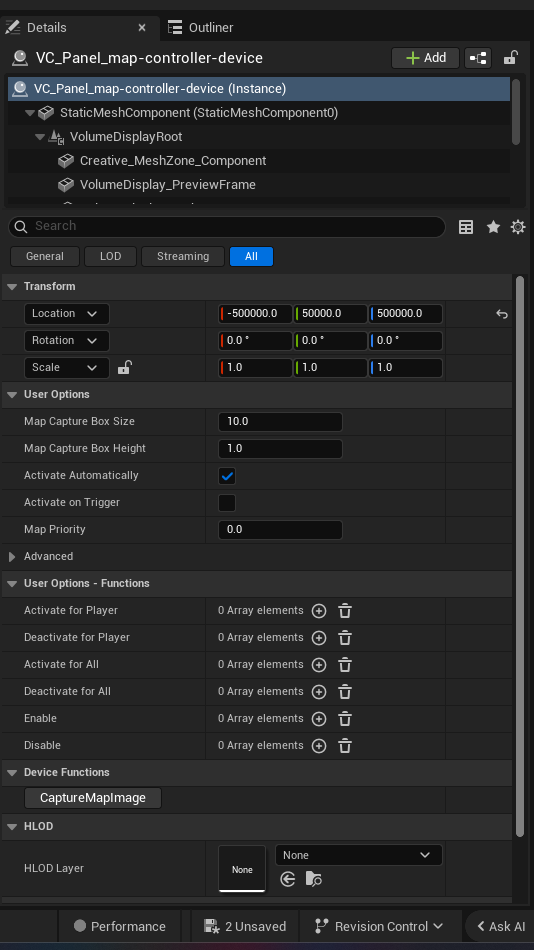Clear Deactivate for Player array
Image resolution: width=534 pixels, height=950 pixels.
[x=345, y=638]
